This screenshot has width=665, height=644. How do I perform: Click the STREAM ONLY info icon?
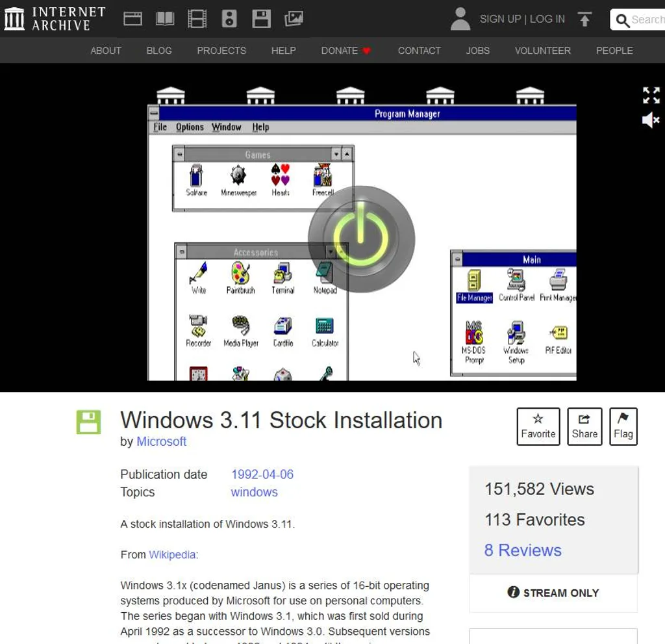click(x=513, y=592)
